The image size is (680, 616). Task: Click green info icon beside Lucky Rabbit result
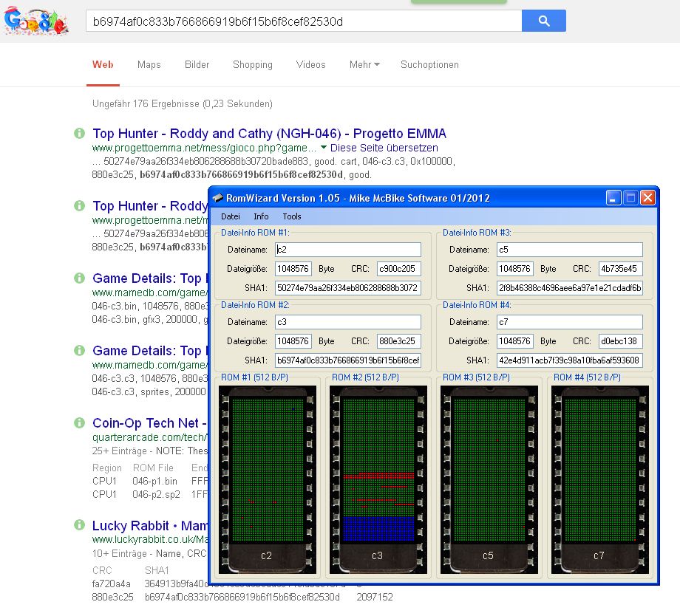coord(79,525)
